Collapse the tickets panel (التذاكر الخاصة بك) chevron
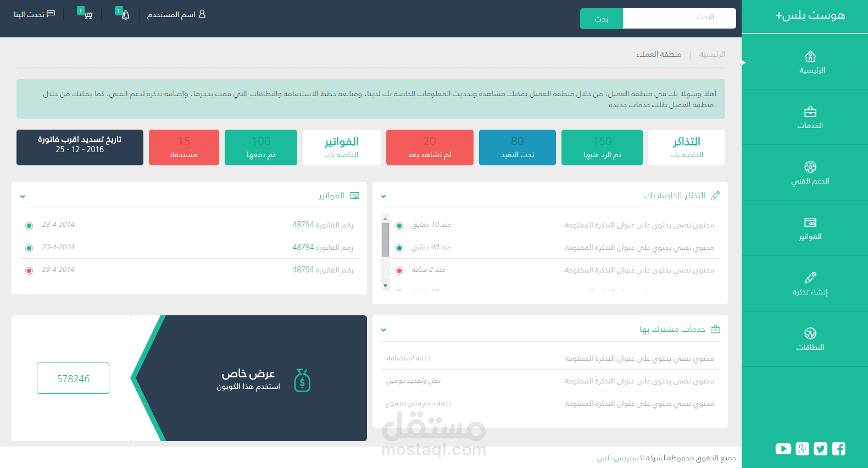The width and height of the screenshot is (868, 468). [x=383, y=197]
